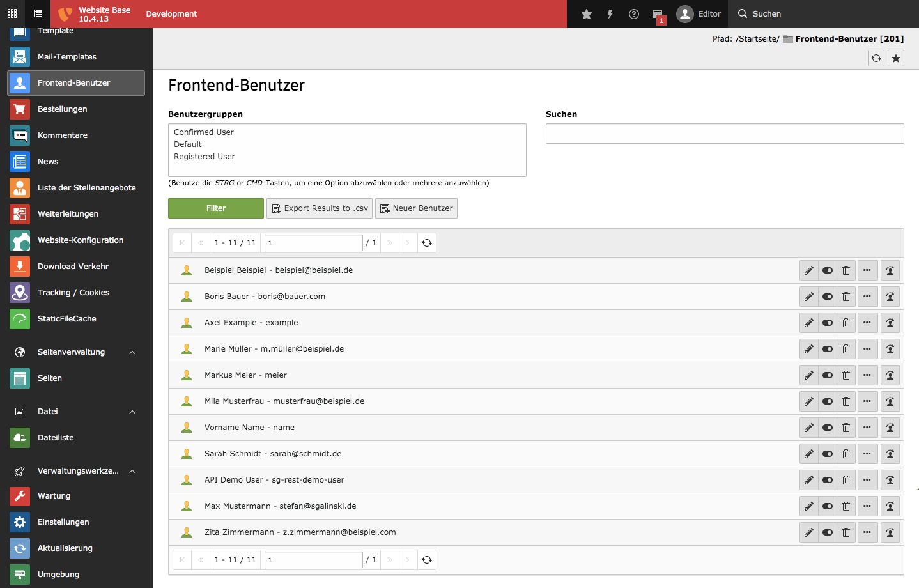Click Export Results to .csv button
This screenshot has width=919, height=588.
[320, 208]
